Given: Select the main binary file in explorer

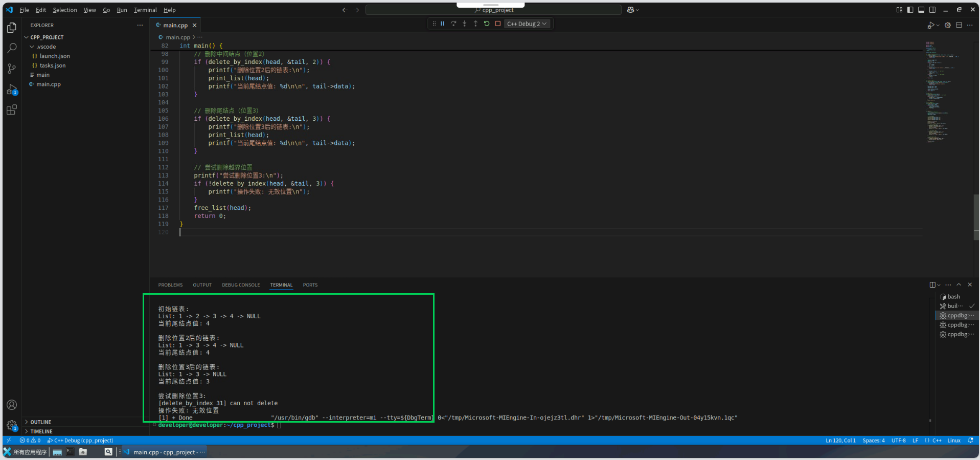Looking at the screenshot, I should tap(85, 75).
